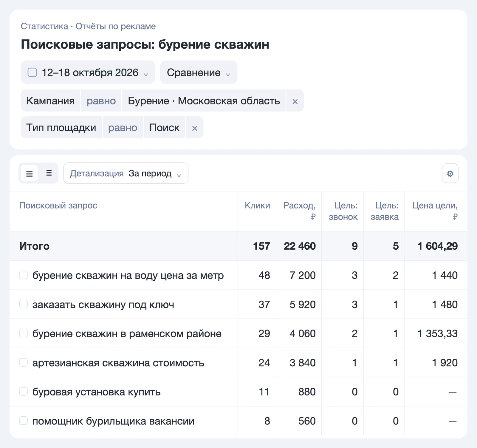Screen dimensions: 477x448
Task: Check the row 'артезианская скважина стоимость'
Action: coord(24,362)
